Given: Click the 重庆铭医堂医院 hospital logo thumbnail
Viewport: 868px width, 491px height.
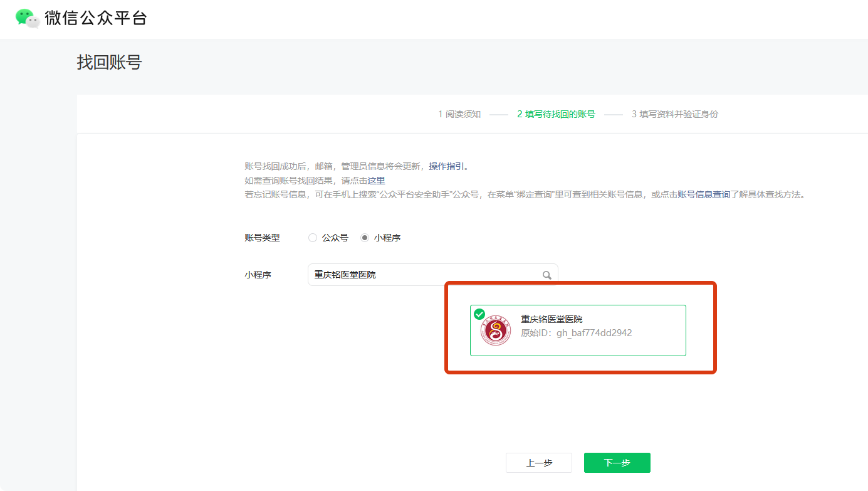Looking at the screenshot, I should tap(496, 330).
